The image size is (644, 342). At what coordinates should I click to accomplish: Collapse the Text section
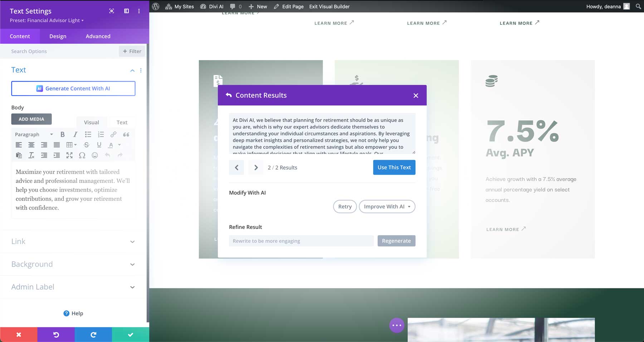click(x=132, y=70)
